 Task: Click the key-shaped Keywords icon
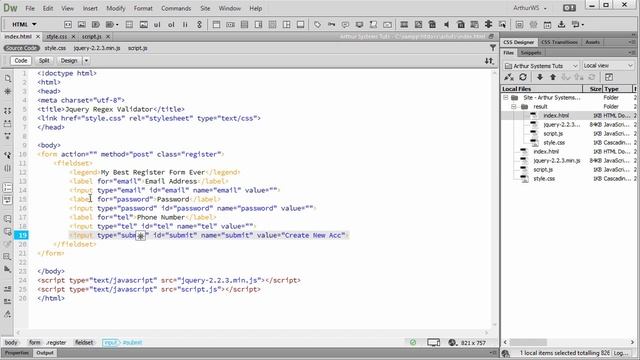click(331, 24)
